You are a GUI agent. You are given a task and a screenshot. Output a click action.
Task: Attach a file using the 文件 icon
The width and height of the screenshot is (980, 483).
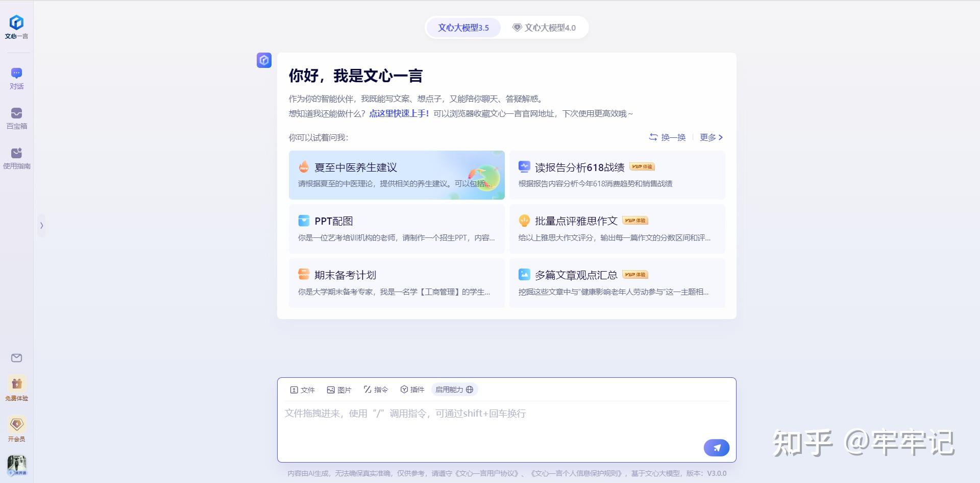(303, 390)
